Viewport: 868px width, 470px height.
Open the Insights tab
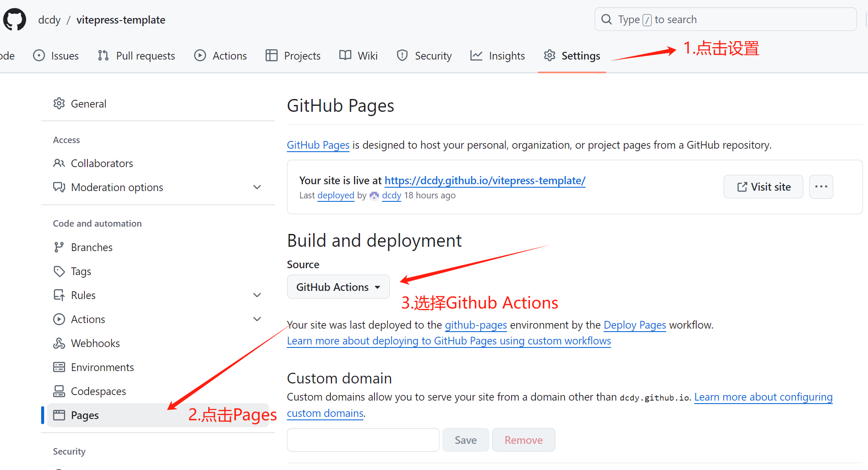coord(497,56)
